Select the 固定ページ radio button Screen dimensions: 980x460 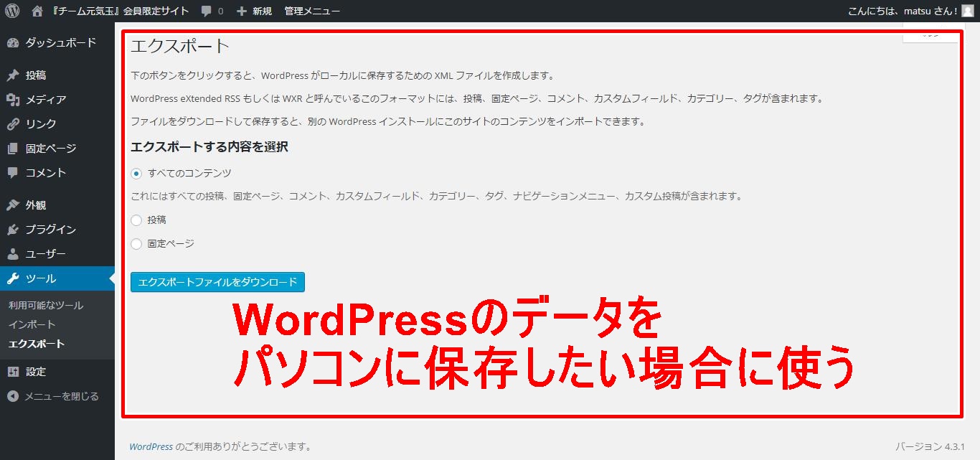tap(136, 244)
